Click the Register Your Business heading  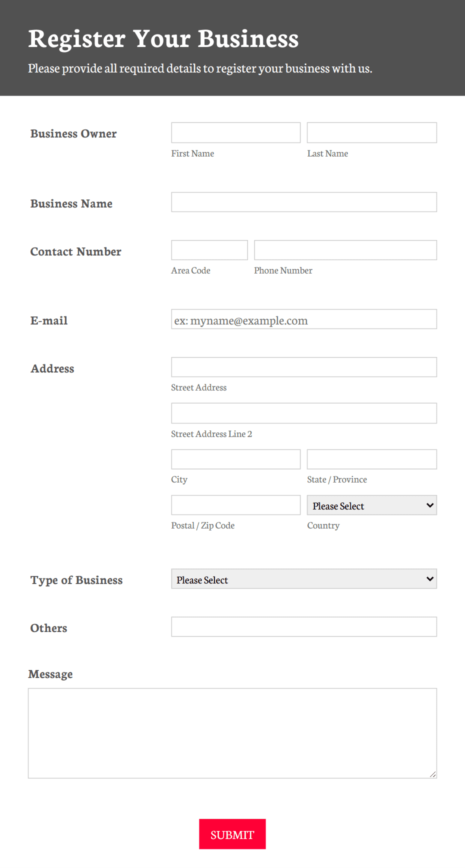pos(164,38)
